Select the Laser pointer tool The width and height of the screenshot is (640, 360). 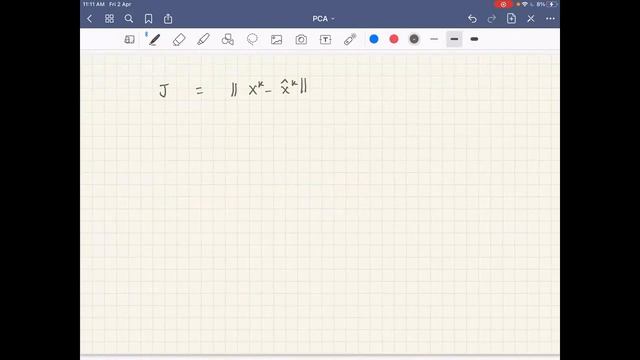tap(350, 39)
